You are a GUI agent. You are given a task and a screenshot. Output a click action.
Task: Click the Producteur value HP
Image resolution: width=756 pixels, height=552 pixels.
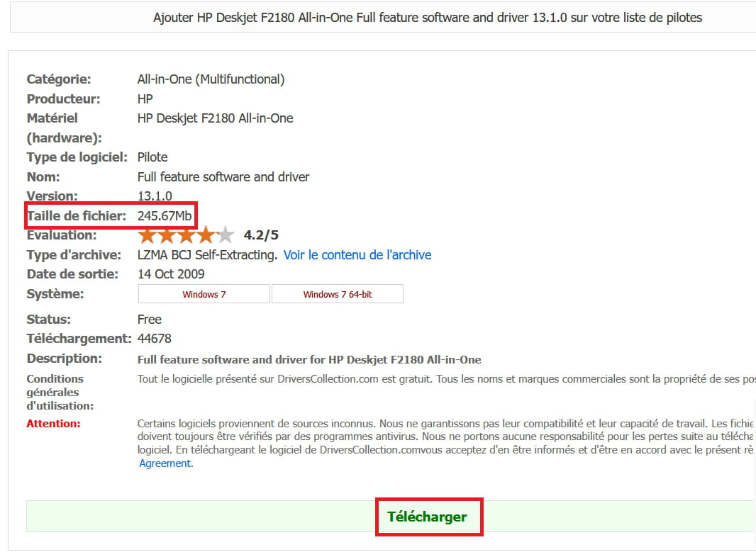(145, 98)
